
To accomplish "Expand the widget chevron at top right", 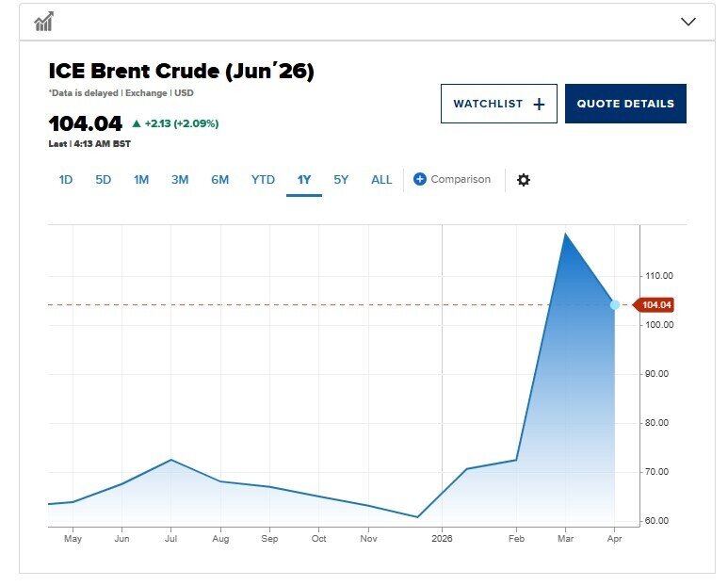I will click(x=688, y=22).
